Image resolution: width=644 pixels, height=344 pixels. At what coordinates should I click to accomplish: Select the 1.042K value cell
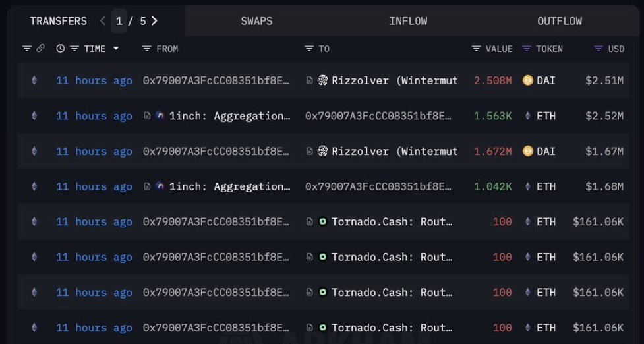(493, 186)
